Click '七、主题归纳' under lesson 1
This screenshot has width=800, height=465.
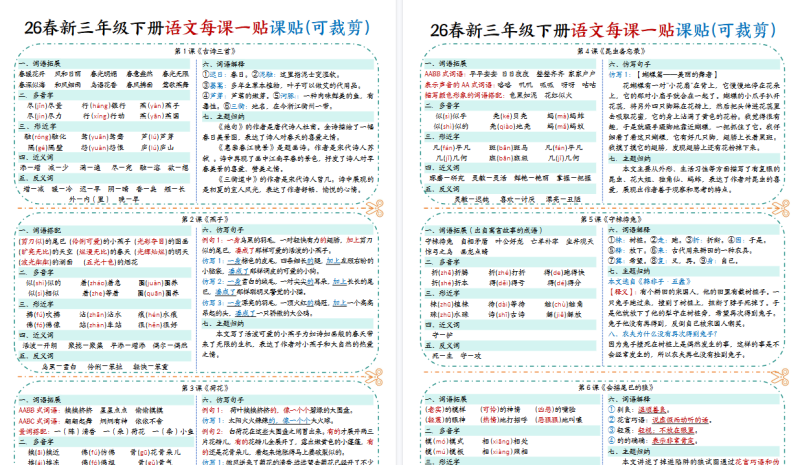point(223,117)
